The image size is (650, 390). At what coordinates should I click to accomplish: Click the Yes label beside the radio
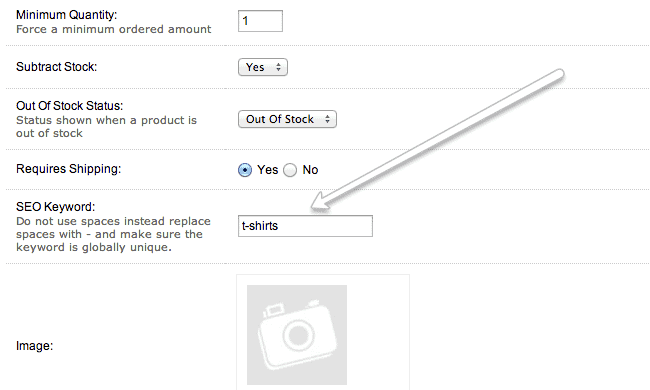tap(267, 170)
